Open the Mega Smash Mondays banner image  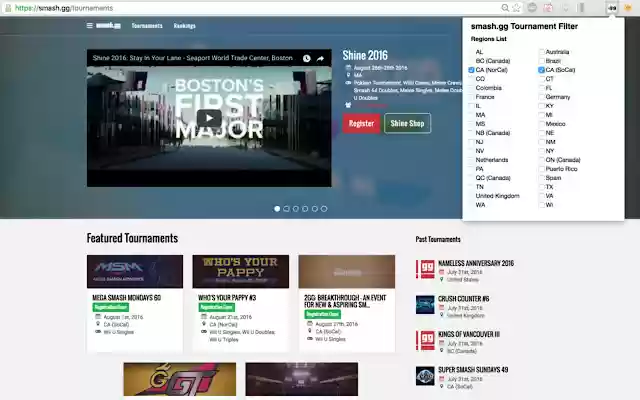[135, 271]
